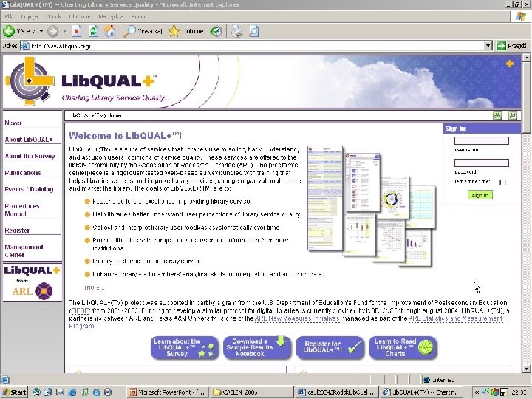Click Register for LibQUAL+ button
This screenshot has height=399, width=532.
[330, 347]
